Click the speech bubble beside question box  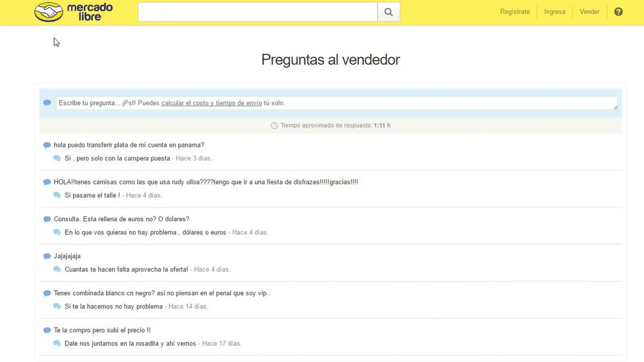click(x=47, y=103)
